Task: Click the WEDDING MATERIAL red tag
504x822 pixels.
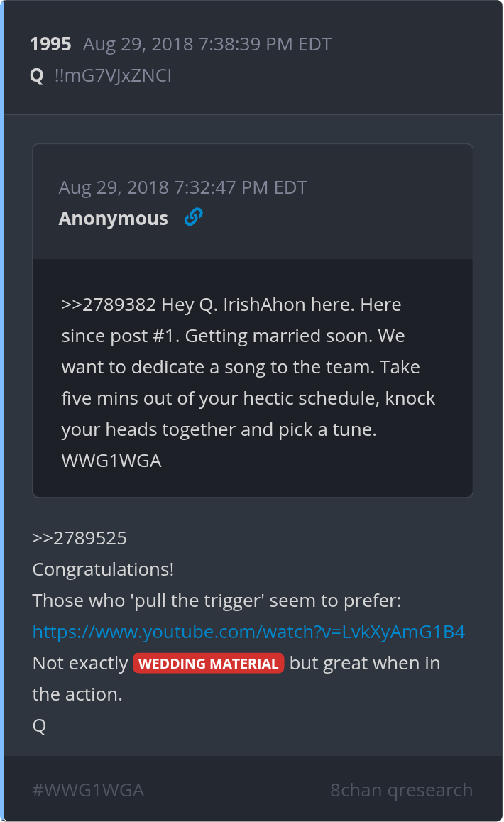Action: pos(208,663)
